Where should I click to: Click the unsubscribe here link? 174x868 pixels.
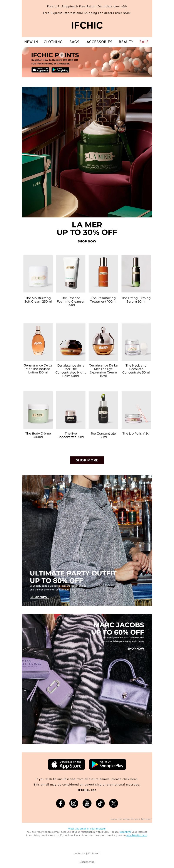(x=137, y=835)
